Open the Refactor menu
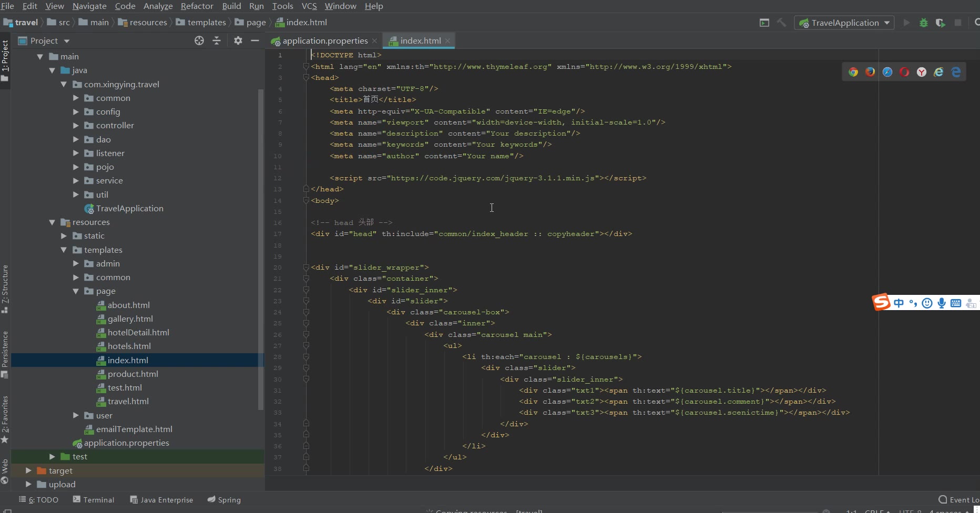The image size is (980, 513). (x=197, y=6)
